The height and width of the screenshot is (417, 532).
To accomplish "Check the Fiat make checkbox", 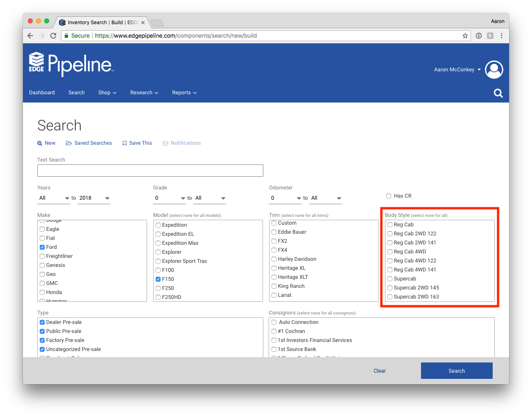I will click(x=42, y=238).
